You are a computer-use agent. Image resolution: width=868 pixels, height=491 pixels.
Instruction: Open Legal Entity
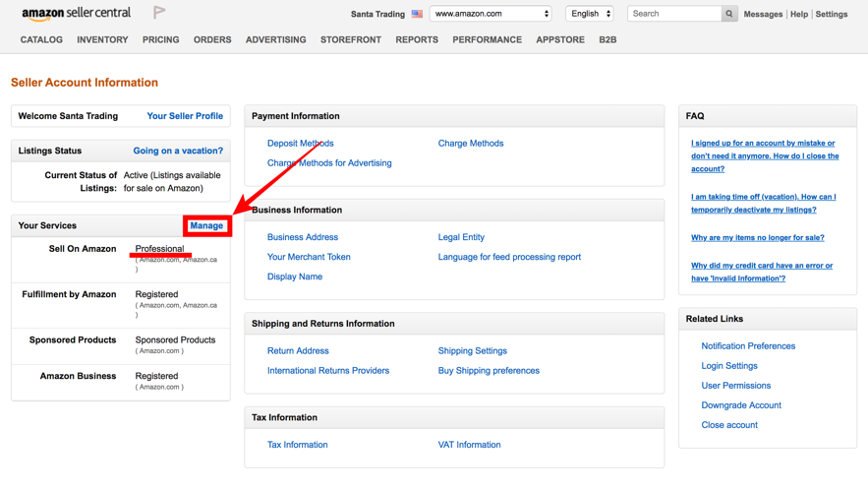tap(461, 237)
